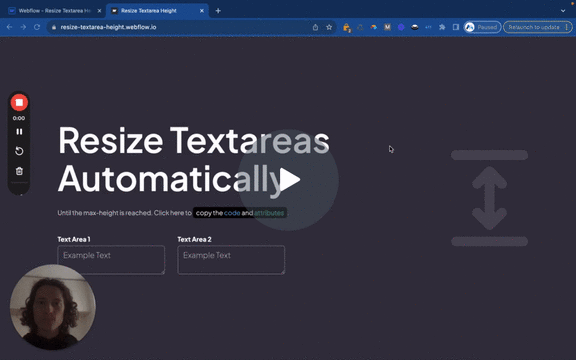The height and width of the screenshot is (360, 576).
Task: Restart the recording with the circular arrow icon
Action: [x=19, y=151]
